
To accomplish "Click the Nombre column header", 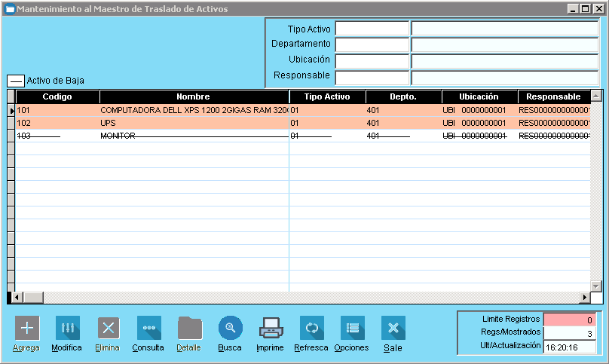I will point(193,96).
